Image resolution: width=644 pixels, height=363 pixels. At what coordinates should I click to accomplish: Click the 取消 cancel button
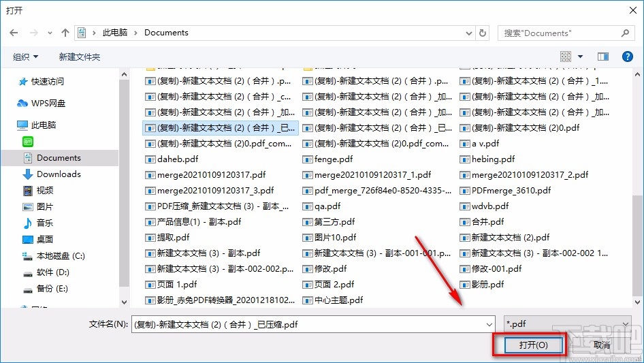(x=601, y=345)
